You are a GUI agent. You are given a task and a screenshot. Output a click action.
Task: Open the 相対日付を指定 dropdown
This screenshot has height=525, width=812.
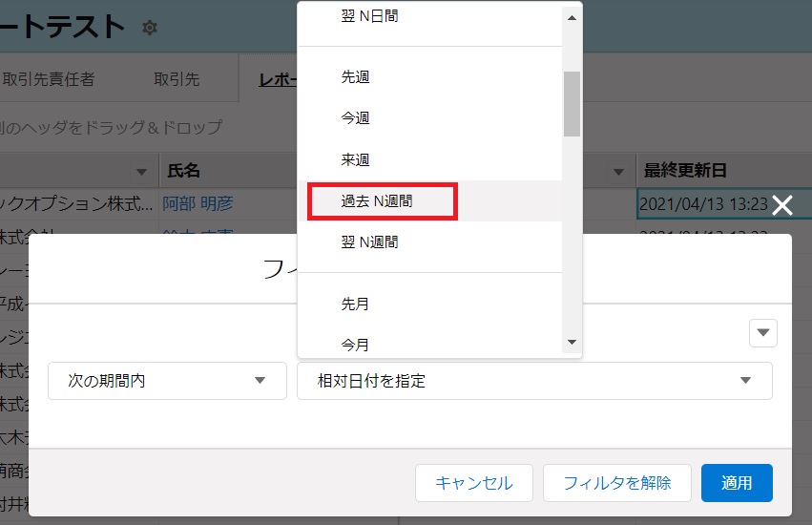pyautogui.click(x=534, y=381)
